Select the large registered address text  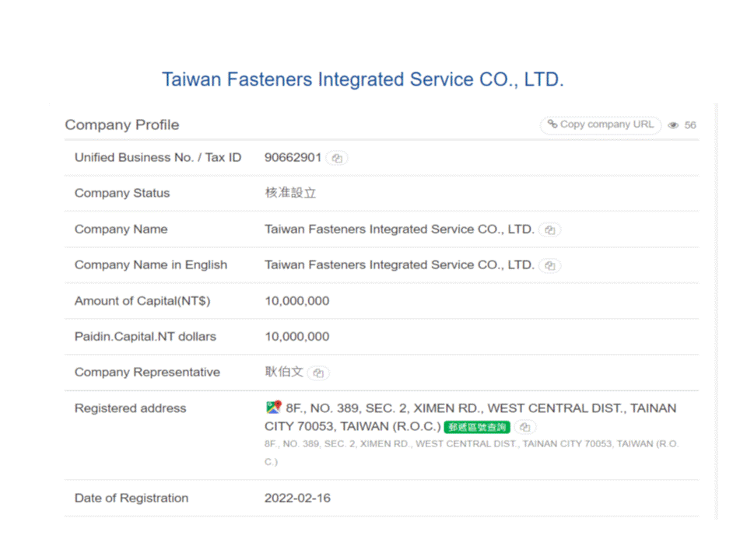(470, 417)
